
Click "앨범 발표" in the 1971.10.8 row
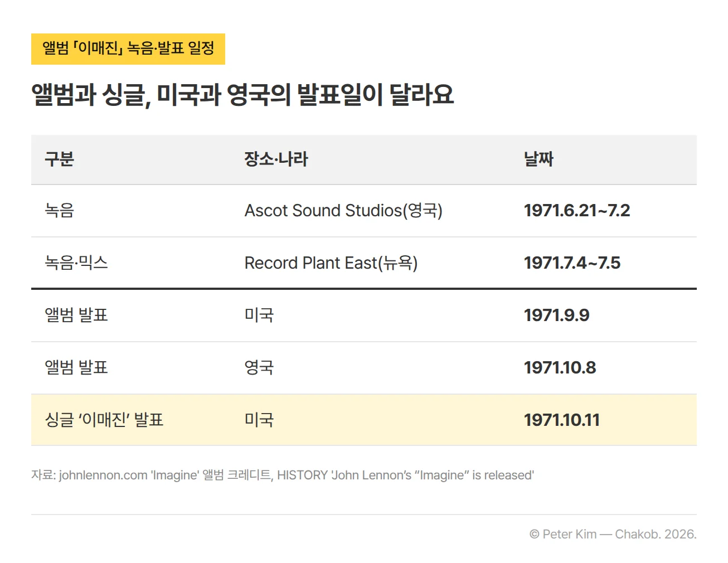[76, 368]
